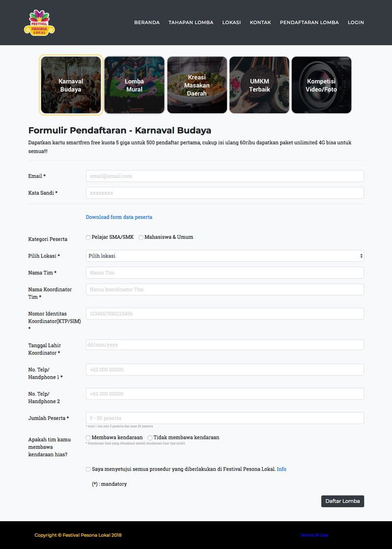Open the Lomba Mural category card
The image size is (392, 549).
(x=134, y=85)
